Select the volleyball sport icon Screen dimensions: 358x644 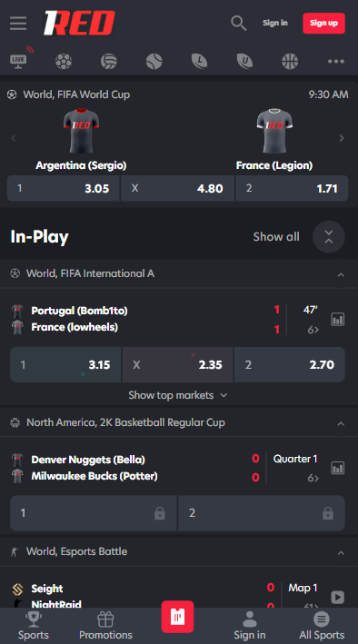[108, 62]
